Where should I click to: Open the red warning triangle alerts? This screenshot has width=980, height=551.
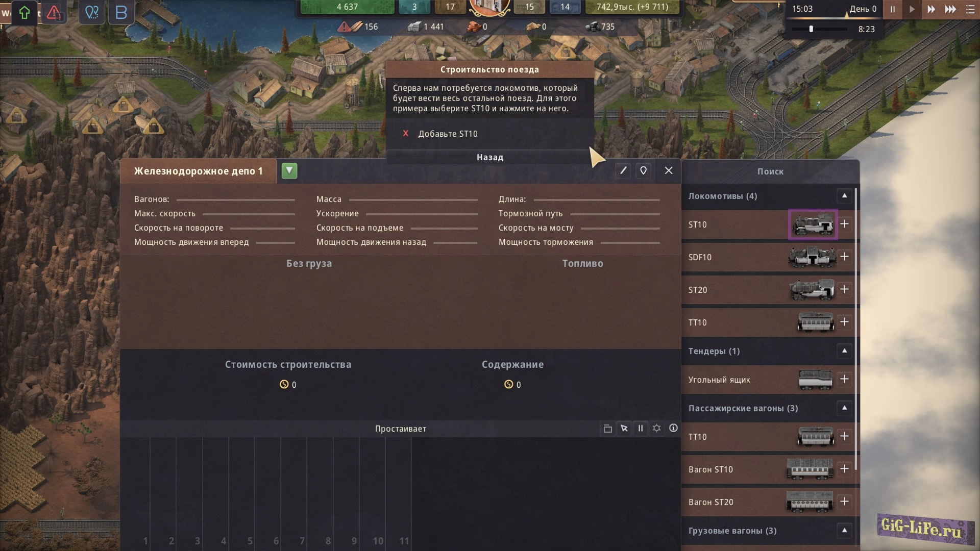(x=54, y=12)
